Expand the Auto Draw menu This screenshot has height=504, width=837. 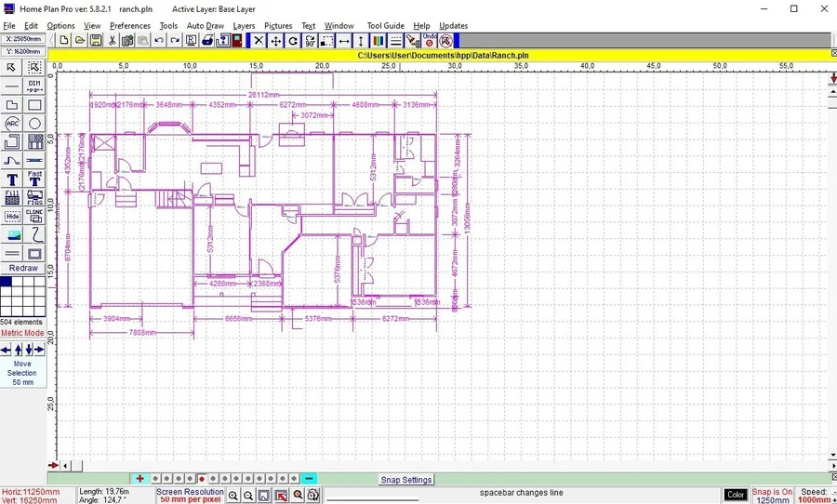(x=205, y=26)
